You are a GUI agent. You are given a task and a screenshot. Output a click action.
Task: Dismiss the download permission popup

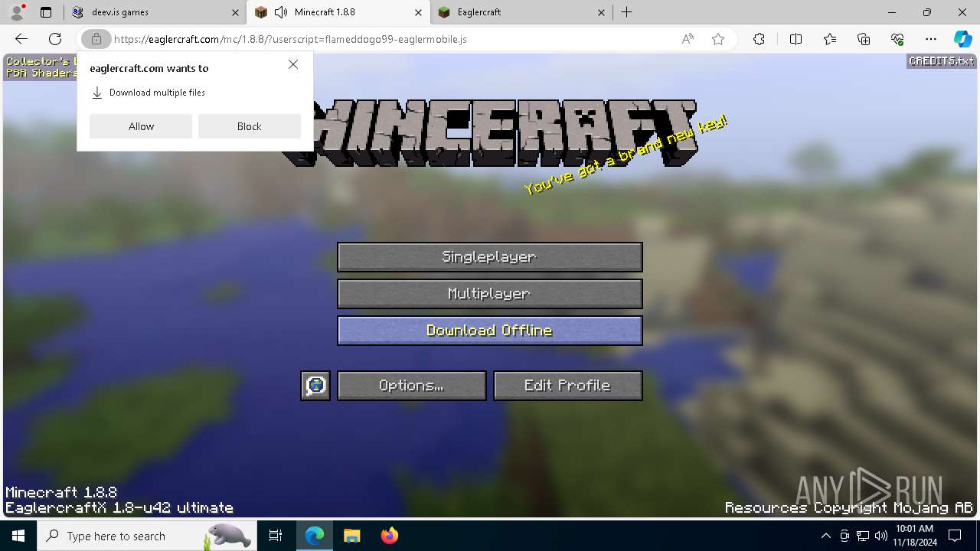(x=293, y=65)
